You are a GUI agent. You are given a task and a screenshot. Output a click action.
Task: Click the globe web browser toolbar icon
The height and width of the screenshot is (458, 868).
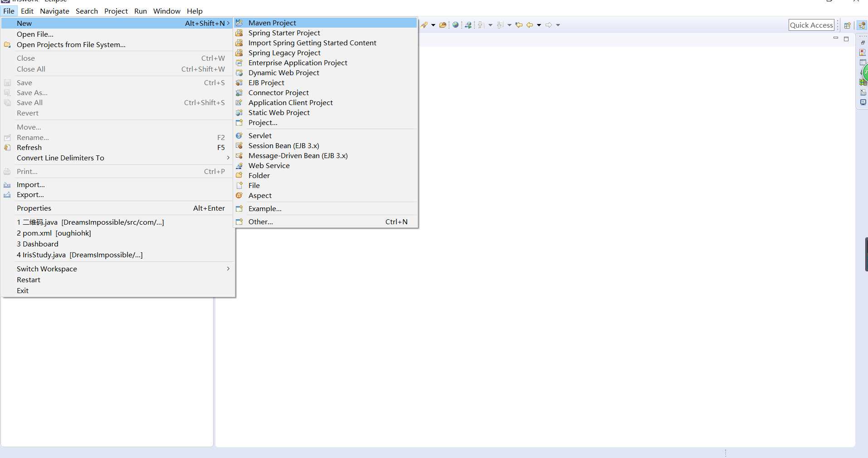[x=455, y=25]
